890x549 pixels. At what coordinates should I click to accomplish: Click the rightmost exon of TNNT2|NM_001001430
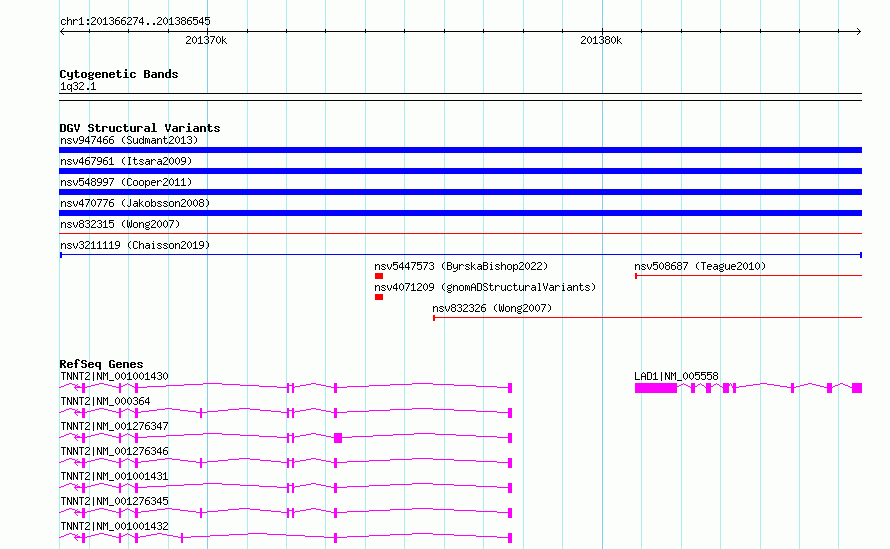(x=510, y=388)
